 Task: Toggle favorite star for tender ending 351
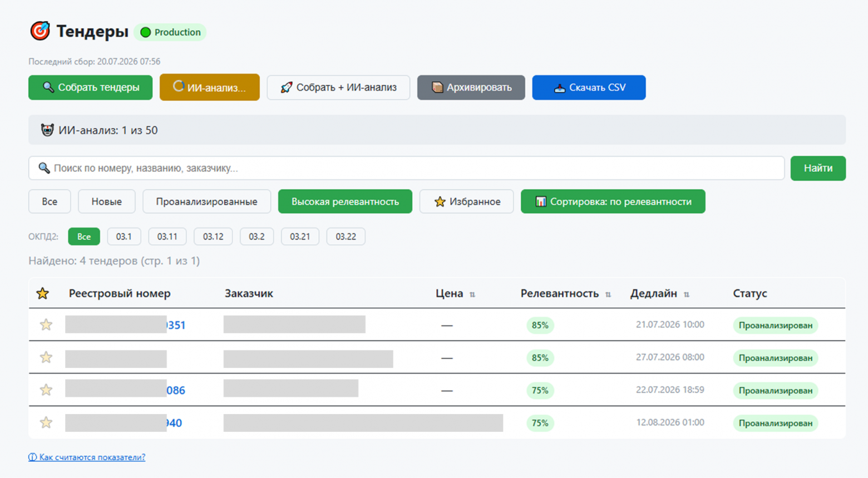click(x=46, y=324)
